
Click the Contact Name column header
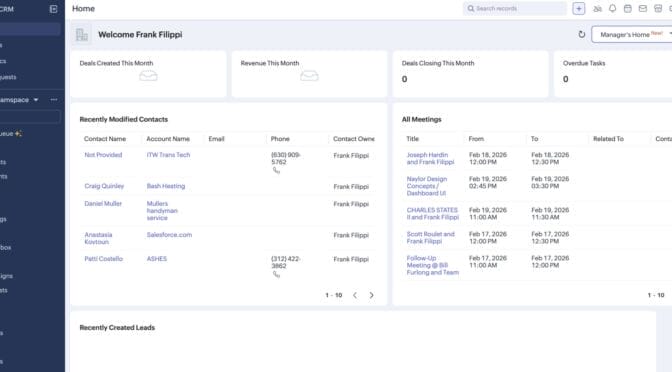pyautogui.click(x=105, y=139)
